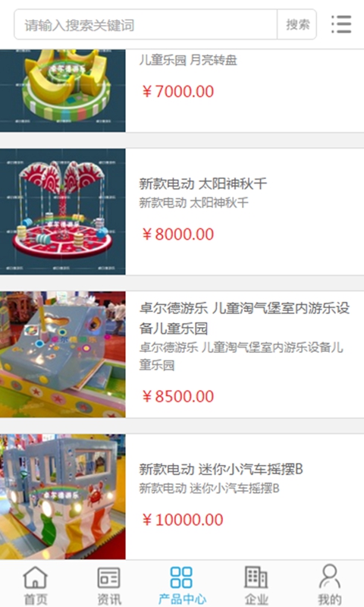
Task: Open the mini car swing product photo
Action: 63,497
